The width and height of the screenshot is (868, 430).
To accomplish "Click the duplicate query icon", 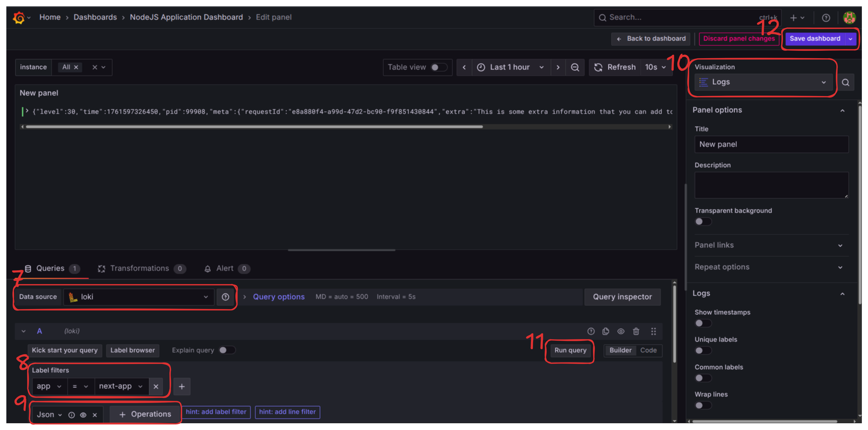I will click(x=605, y=331).
